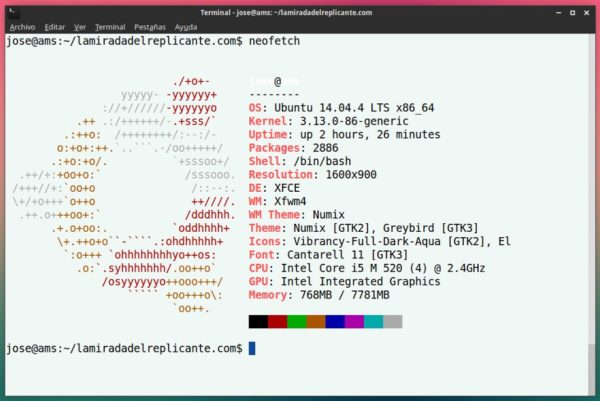Click the window title text
Screen dimensions: 600x401
(x=286, y=13)
